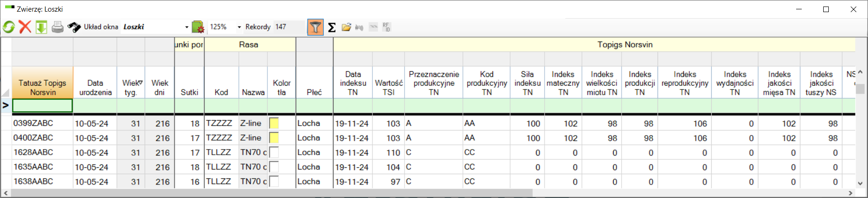Select the cell 1638AABC

pos(42,181)
